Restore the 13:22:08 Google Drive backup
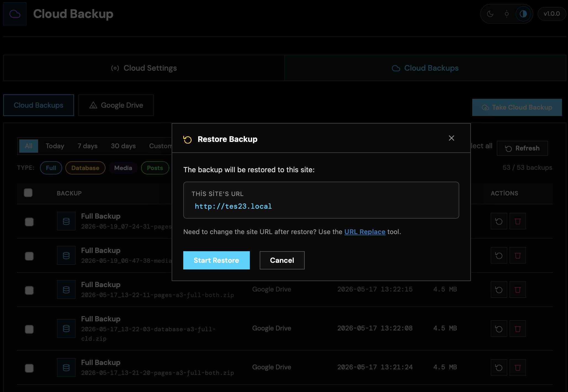The height and width of the screenshot is (392, 568). click(499, 329)
